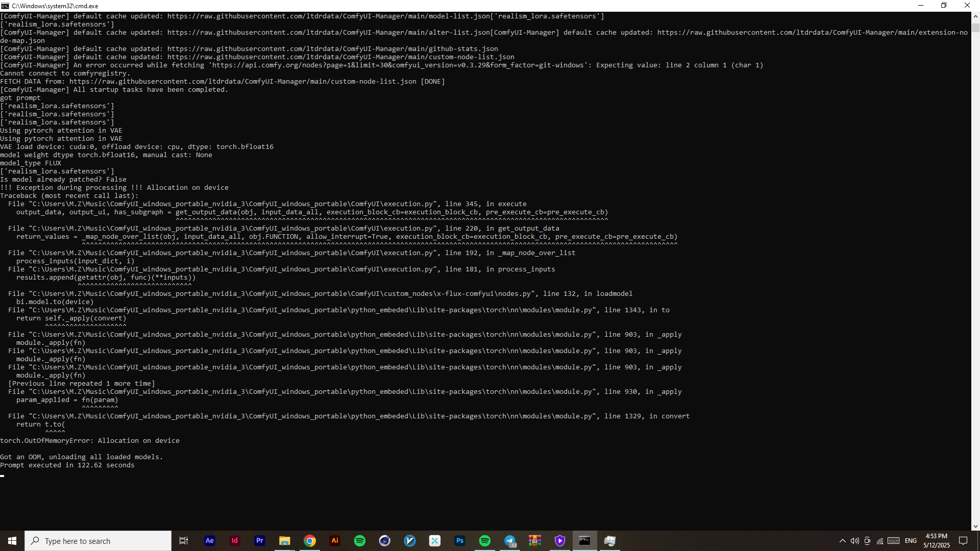Viewport: 980px width, 551px height.
Task: Launch Adobe Photoshop taskbar icon
Action: [460, 541]
